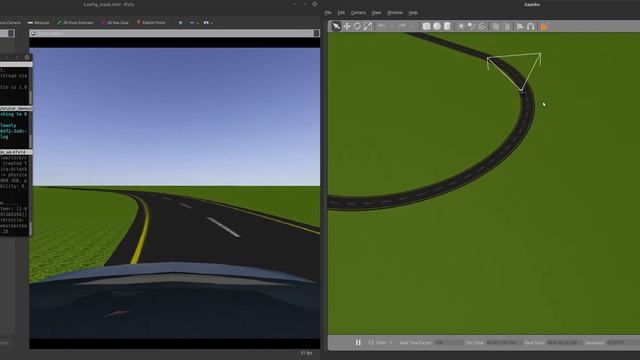Select the Focus Camera tool in RViz
640x360 pixels.
click(10, 22)
